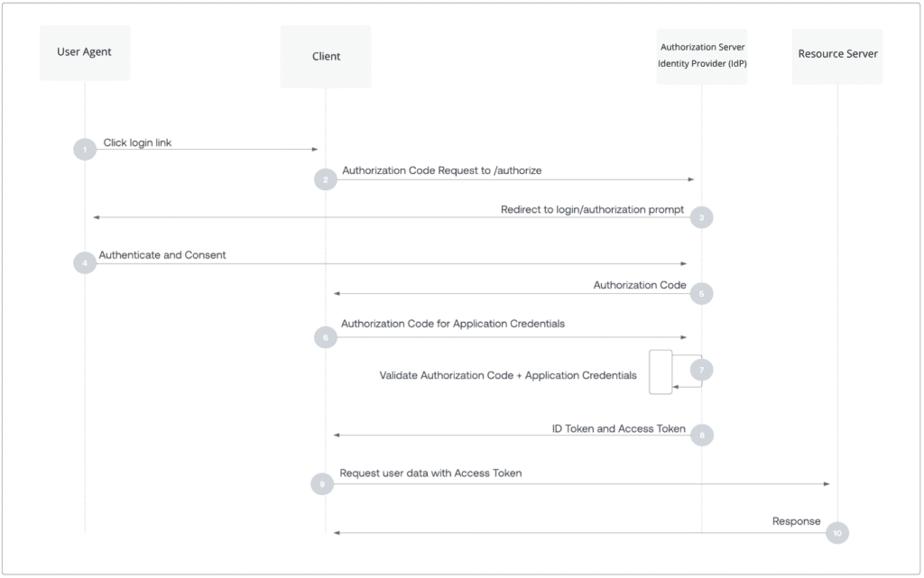The image size is (924, 578).
Task: Click the step 9 circle marker
Action: point(322,484)
